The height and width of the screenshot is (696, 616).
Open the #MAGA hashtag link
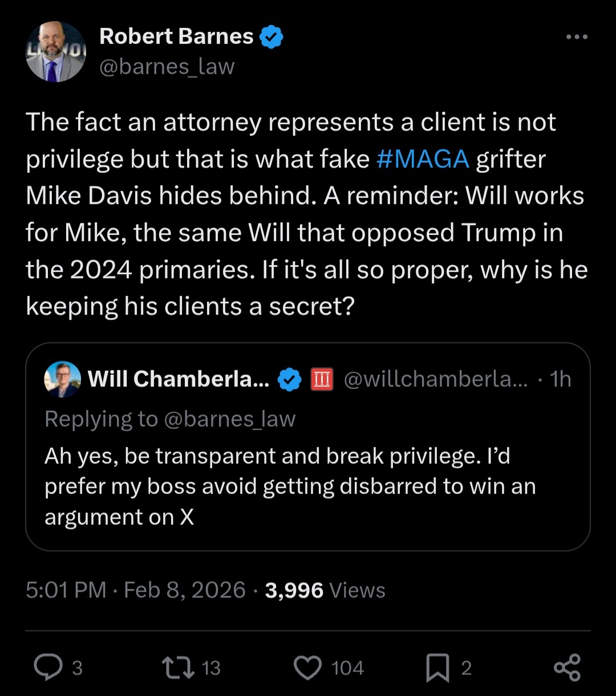click(423, 159)
